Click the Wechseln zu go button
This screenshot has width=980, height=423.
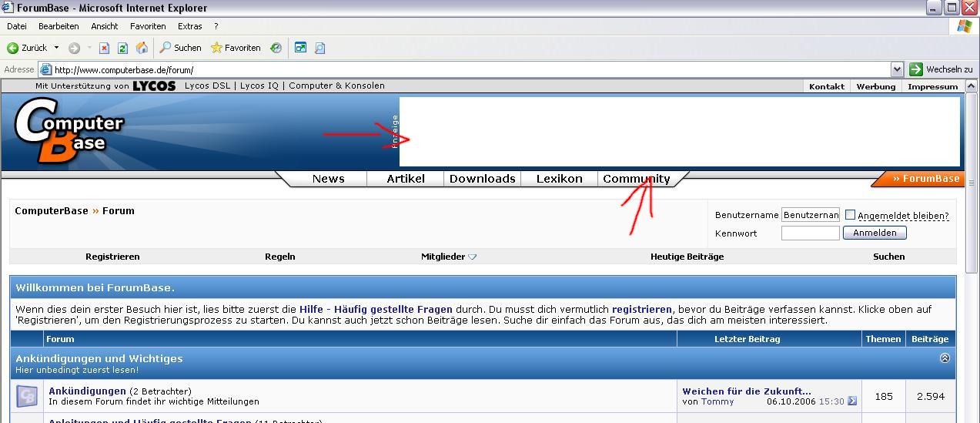click(941, 69)
